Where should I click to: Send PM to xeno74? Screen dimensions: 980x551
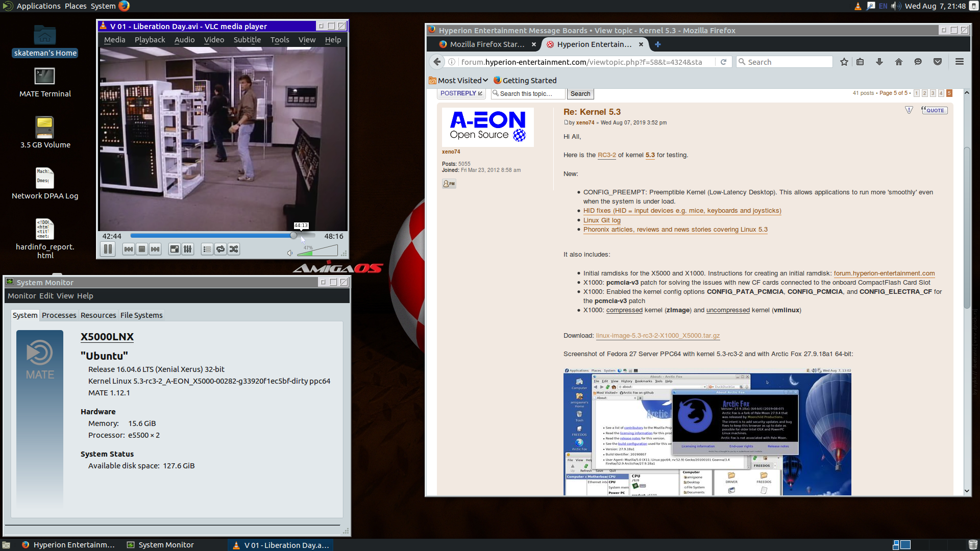pyautogui.click(x=449, y=184)
